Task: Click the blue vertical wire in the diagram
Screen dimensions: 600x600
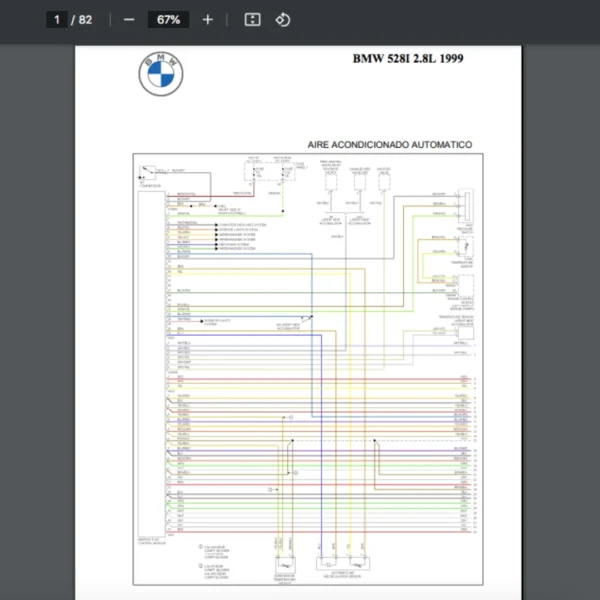Action: coord(320,450)
